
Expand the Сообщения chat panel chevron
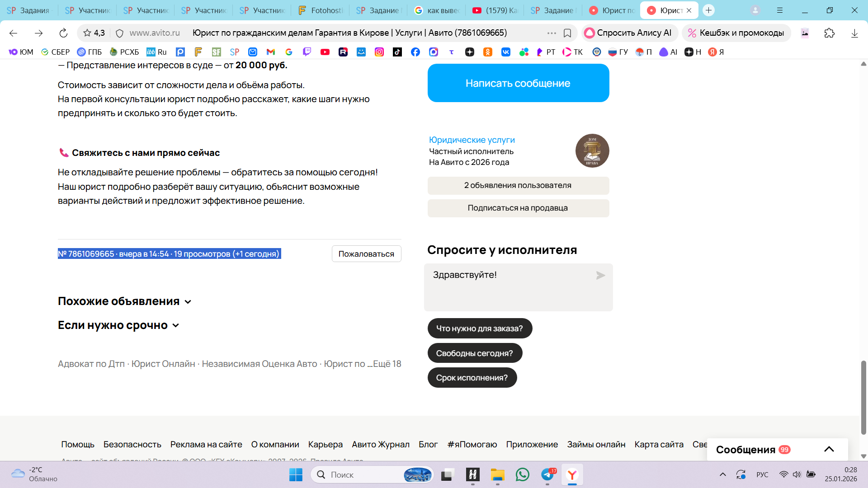coord(829,449)
